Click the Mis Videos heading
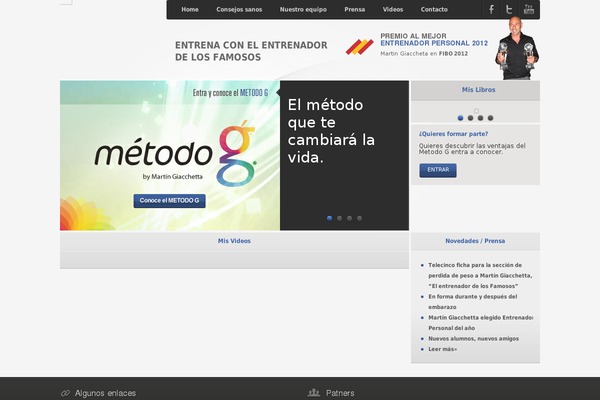The height and width of the screenshot is (400, 600). click(x=234, y=241)
